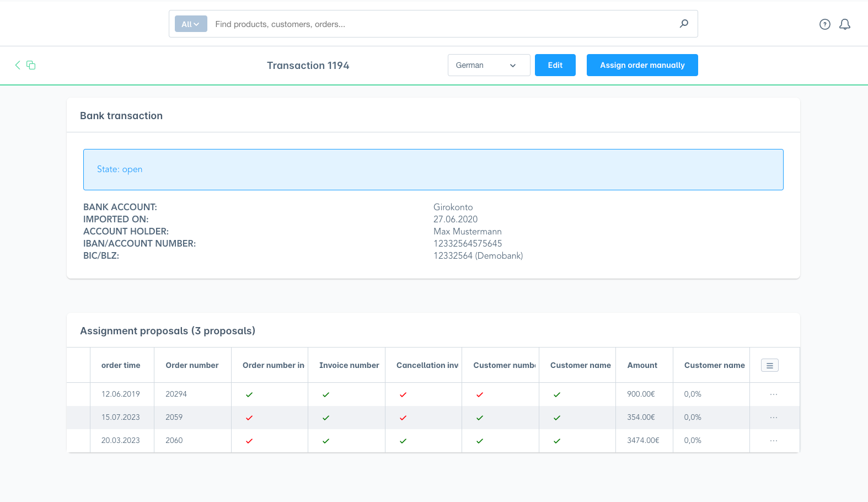
Task: Click the Edit button
Action: click(x=555, y=65)
